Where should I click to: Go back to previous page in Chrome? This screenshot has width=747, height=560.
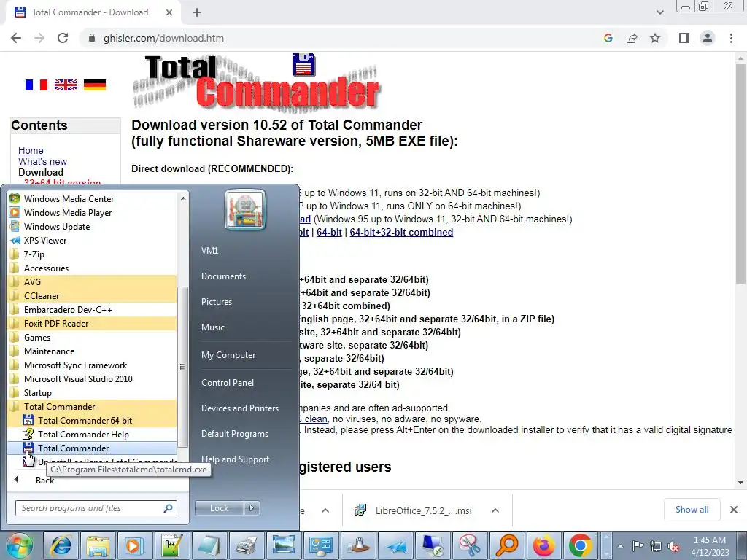tap(16, 38)
